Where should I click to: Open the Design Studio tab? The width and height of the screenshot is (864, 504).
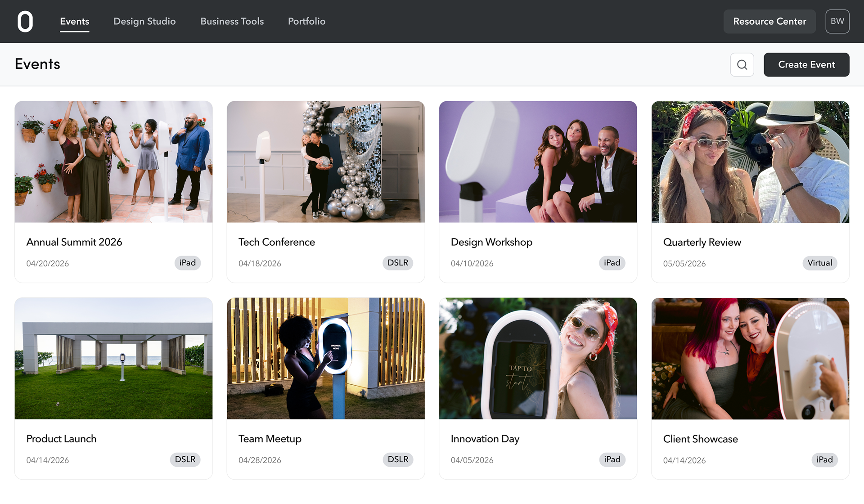[144, 22]
